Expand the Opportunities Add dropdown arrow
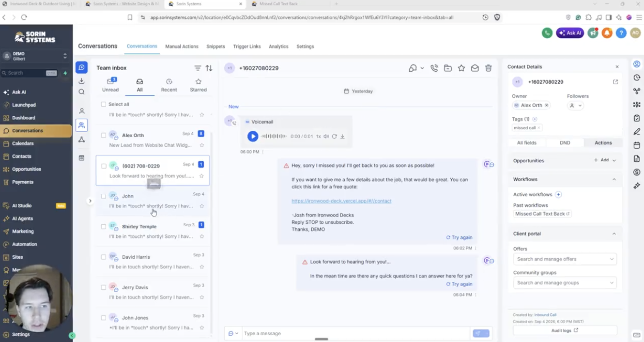Viewport: 644px width, 342px height. 614,160
